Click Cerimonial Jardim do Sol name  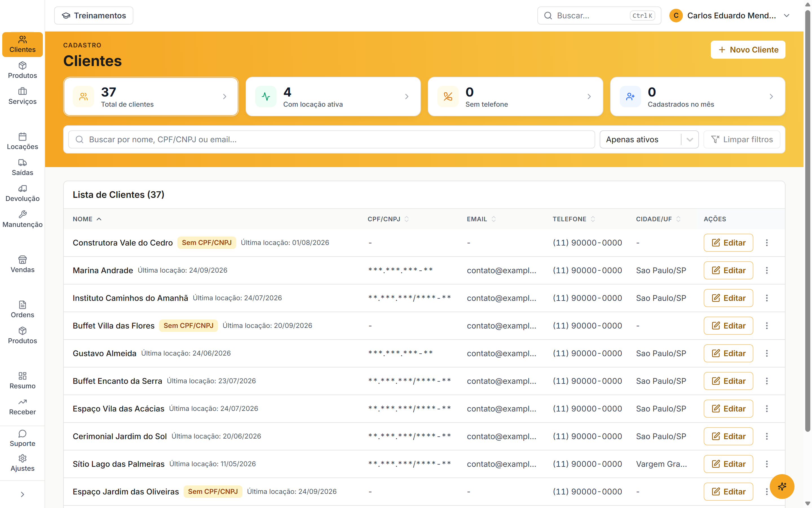pyautogui.click(x=120, y=436)
